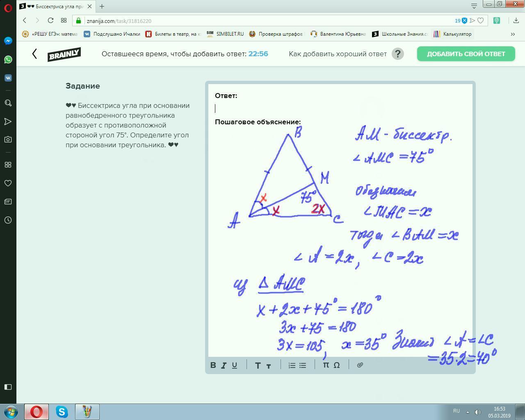Viewport: 525px width, 420px height.
Task: Click the Opera taskbar button
Action: [x=37, y=412]
